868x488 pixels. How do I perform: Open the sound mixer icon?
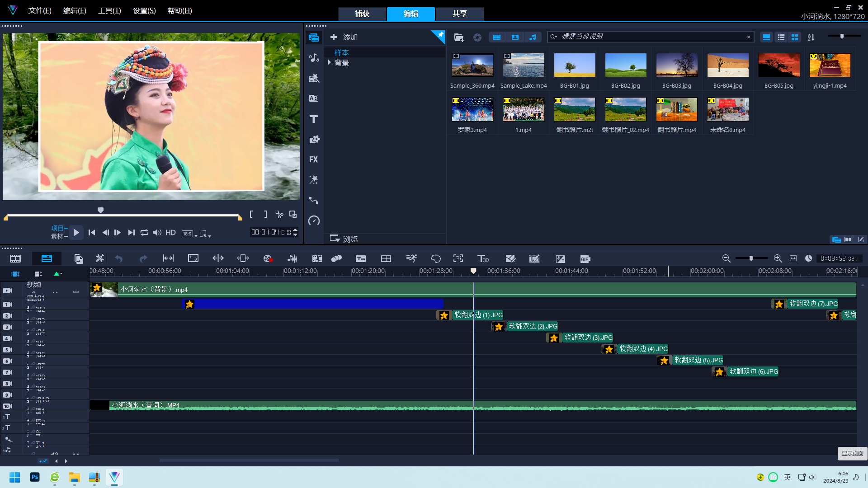[x=292, y=258]
